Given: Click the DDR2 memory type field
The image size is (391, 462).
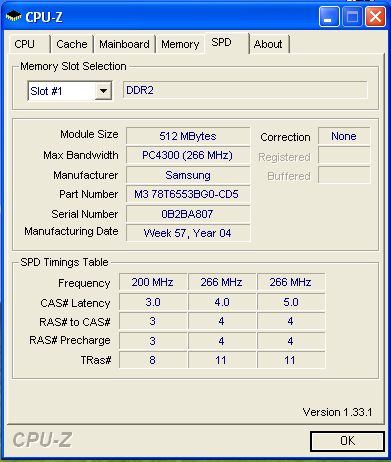Looking at the screenshot, I should point(245,90).
